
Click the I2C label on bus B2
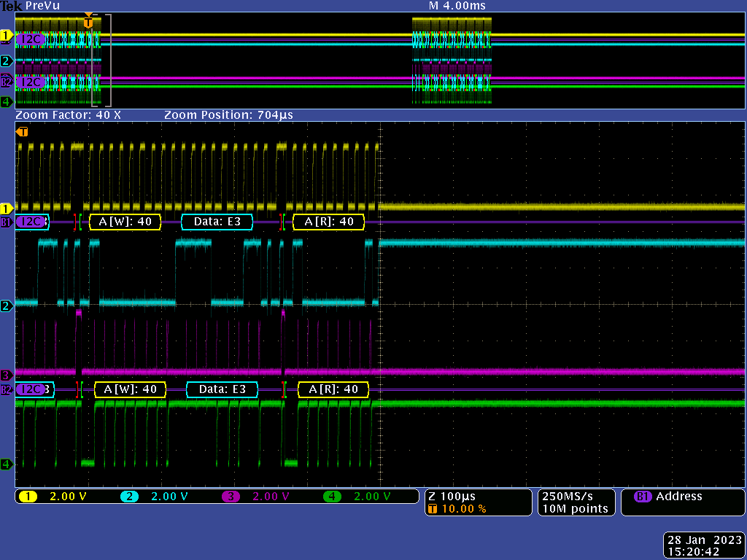click(x=32, y=389)
